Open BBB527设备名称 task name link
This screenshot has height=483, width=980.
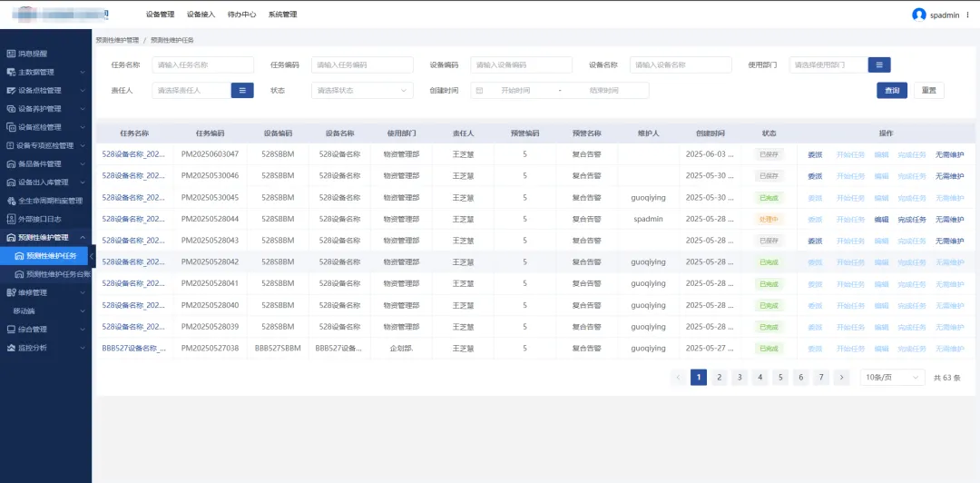click(133, 349)
